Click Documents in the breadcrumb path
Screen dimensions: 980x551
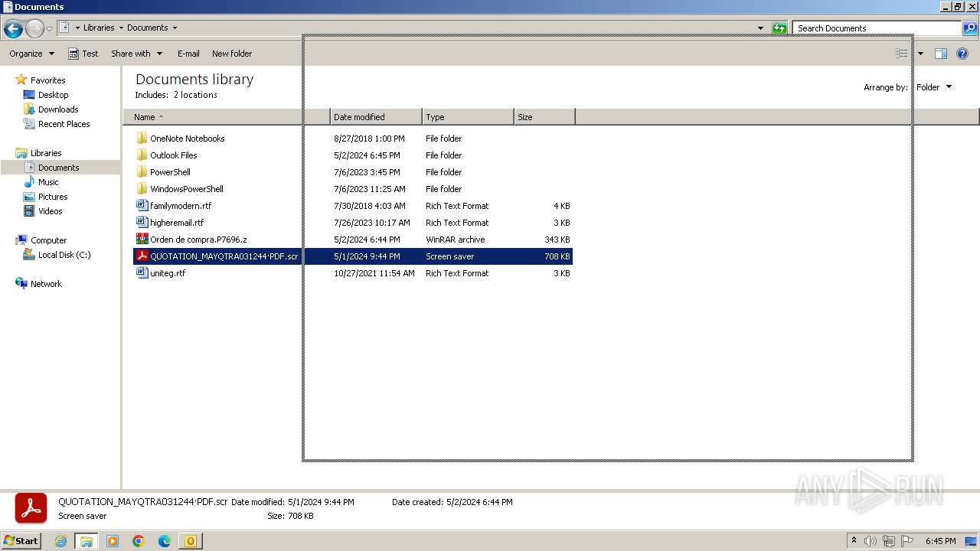coord(148,28)
